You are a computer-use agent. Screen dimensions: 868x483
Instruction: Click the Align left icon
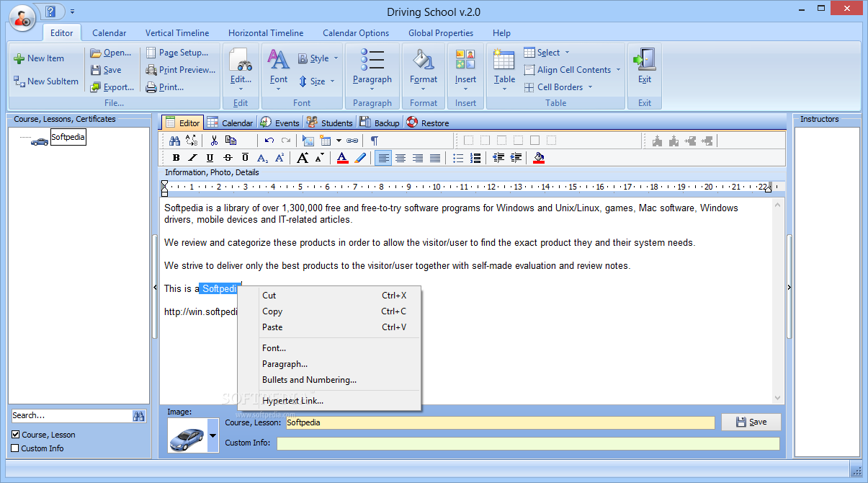[x=383, y=158]
